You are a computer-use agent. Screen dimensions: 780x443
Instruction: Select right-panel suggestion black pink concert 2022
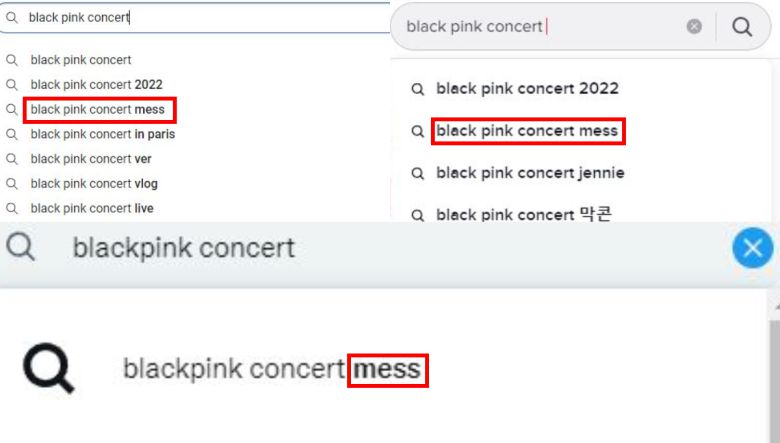[x=527, y=89]
